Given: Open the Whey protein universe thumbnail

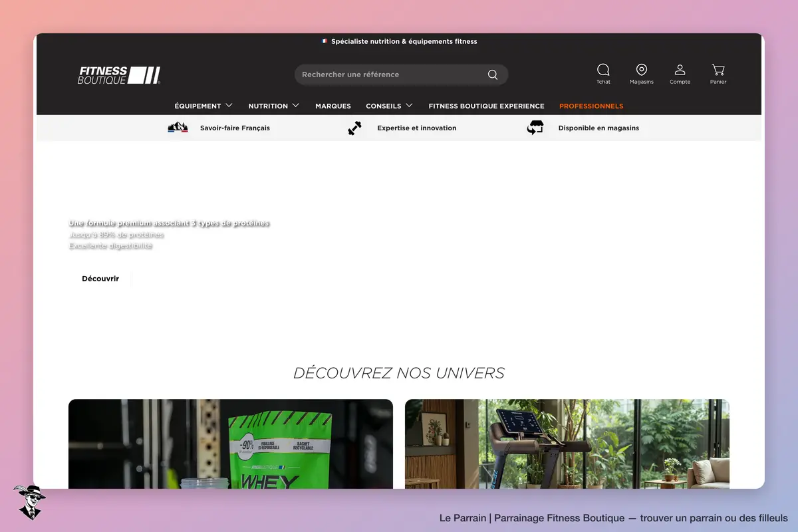Looking at the screenshot, I should tap(231, 444).
